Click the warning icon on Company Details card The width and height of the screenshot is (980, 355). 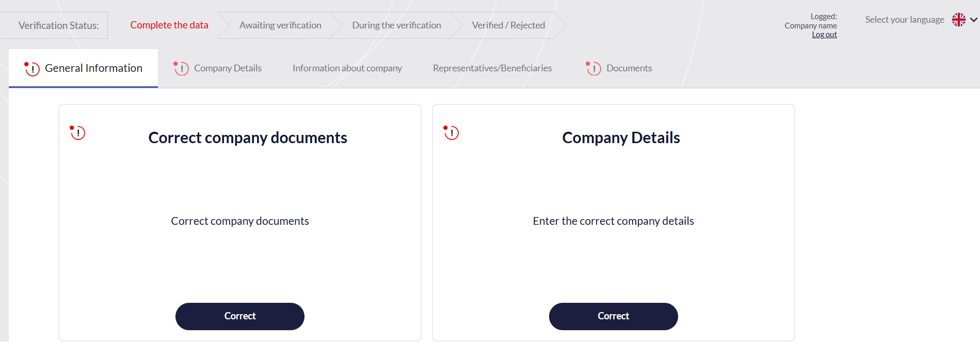(451, 133)
